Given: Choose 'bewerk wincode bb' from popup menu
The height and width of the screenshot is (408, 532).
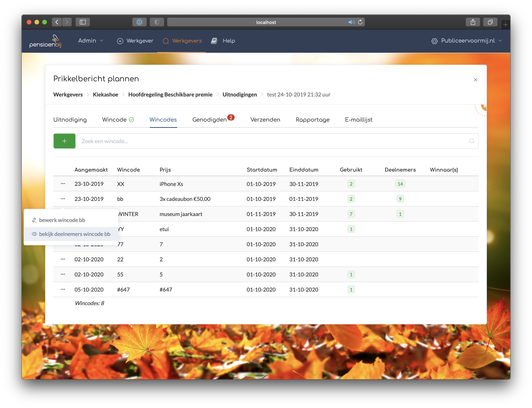Looking at the screenshot, I should pos(62,220).
